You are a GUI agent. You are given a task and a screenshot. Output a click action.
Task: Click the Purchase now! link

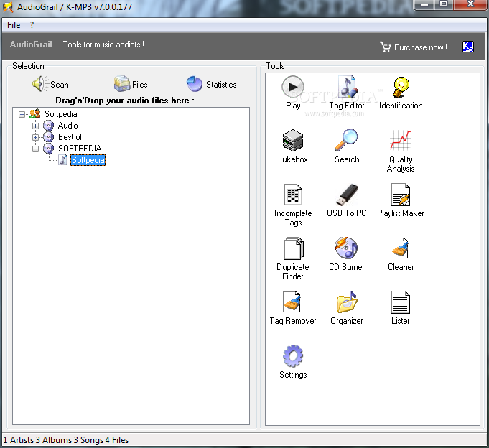(414, 47)
